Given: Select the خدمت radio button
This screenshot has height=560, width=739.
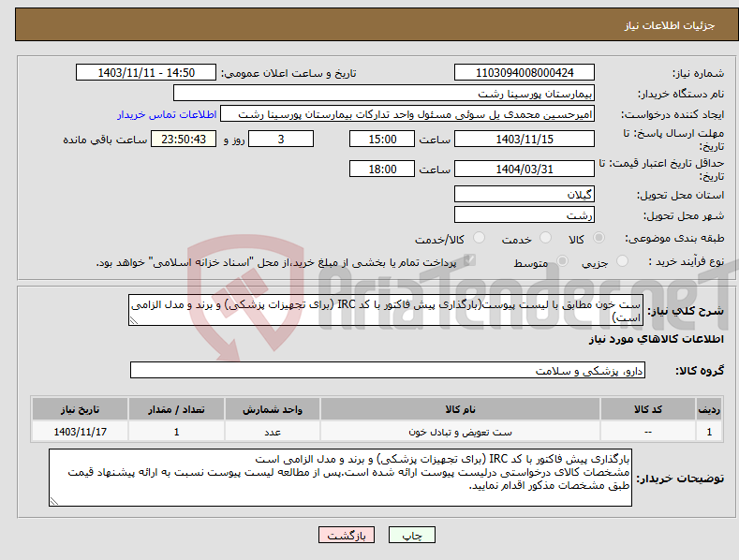Looking at the screenshot, I should tap(545, 238).
